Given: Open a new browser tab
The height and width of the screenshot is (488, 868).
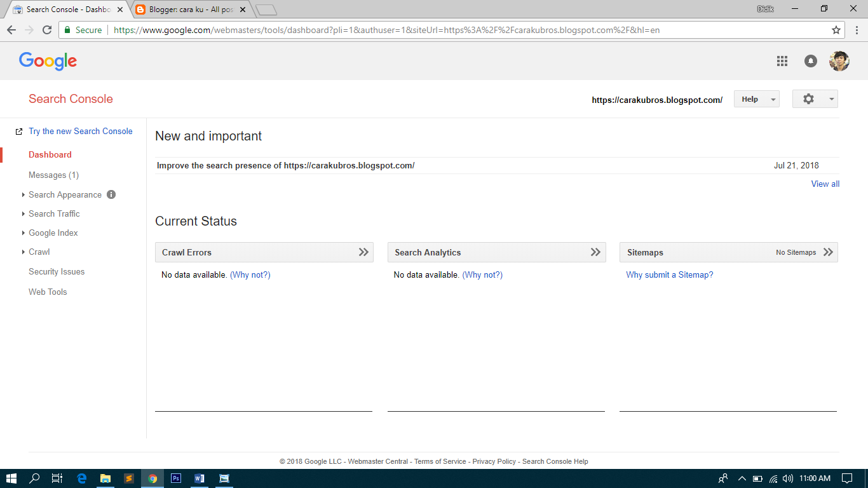Looking at the screenshot, I should pyautogui.click(x=266, y=10).
